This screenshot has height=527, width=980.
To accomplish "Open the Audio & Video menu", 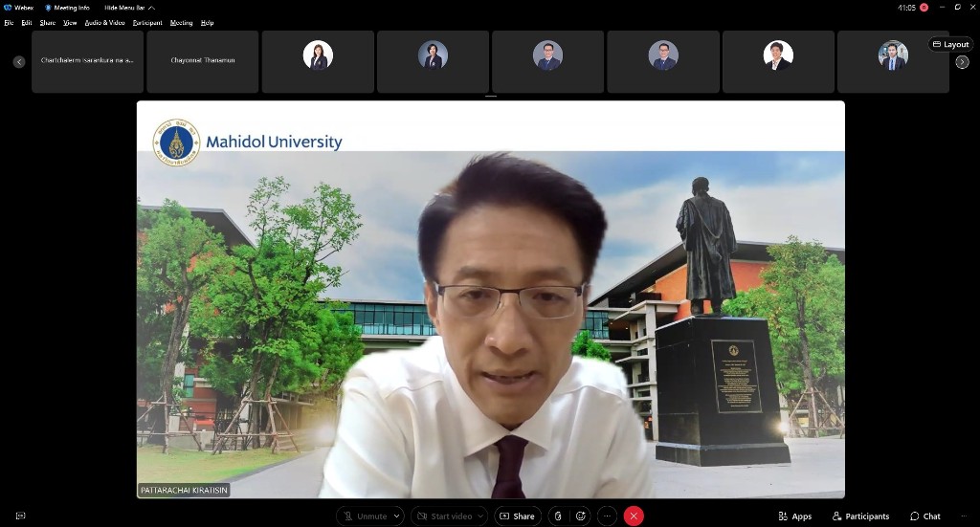I will tap(104, 23).
